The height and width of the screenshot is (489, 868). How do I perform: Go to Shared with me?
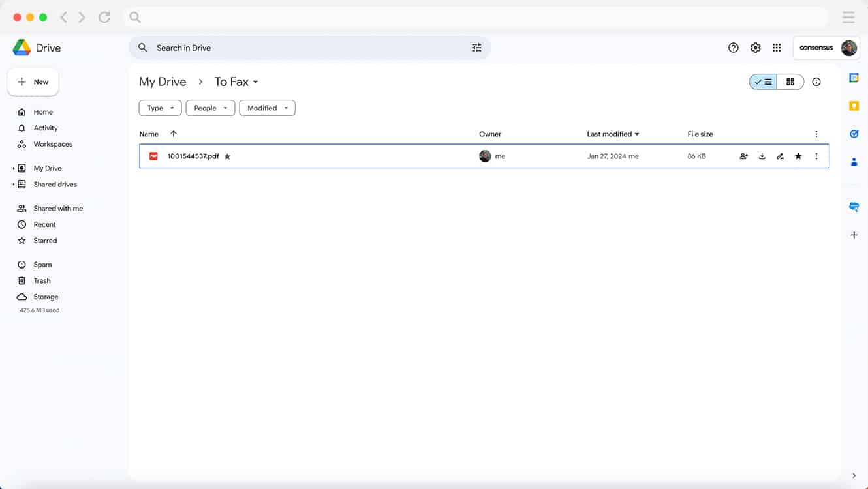point(58,208)
